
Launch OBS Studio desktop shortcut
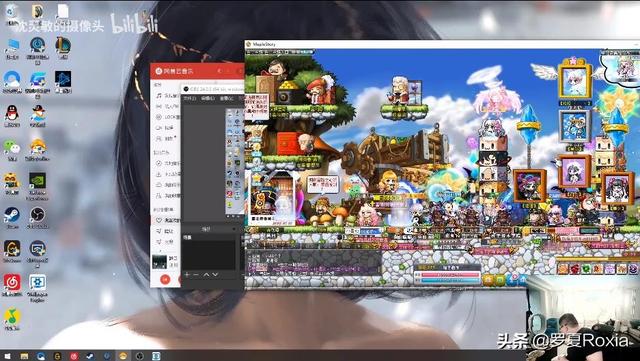coord(38,216)
